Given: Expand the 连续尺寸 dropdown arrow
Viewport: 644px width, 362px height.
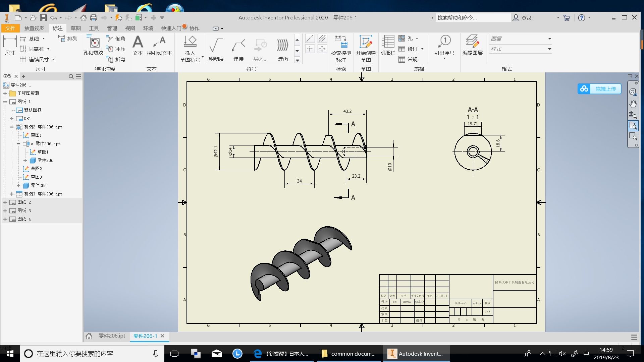Looking at the screenshot, I should (54, 59).
